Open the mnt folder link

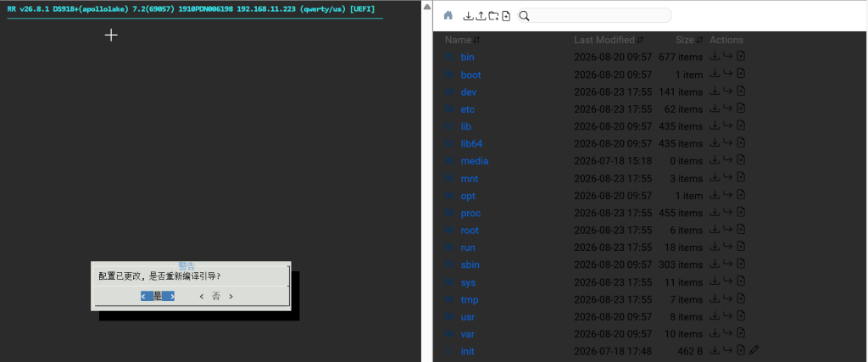click(470, 179)
